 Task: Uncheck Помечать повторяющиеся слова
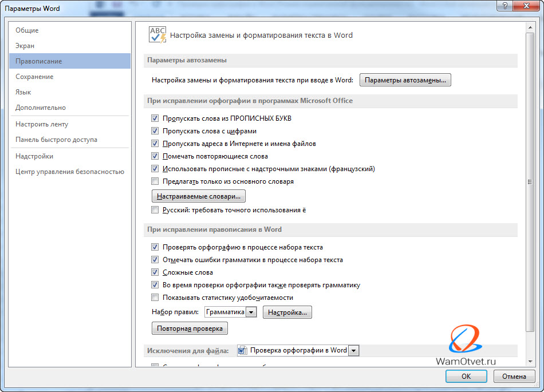tap(155, 156)
